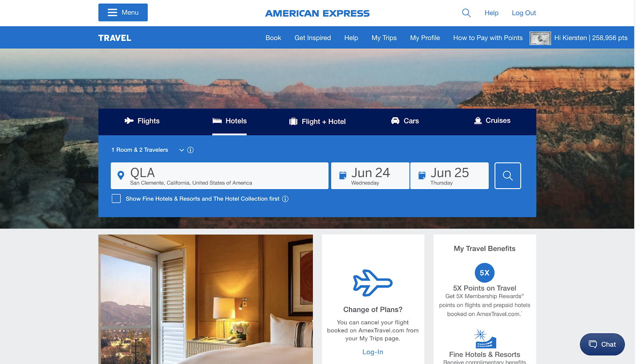Click the airplane icon above Change of Plans
Image resolution: width=636 pixels, height=364 pixels.
click(373, 283)
